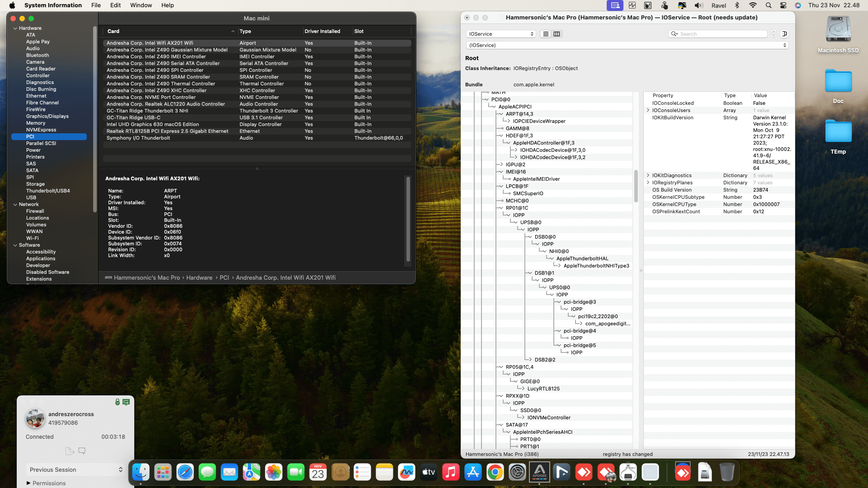This screenshot has height=488, width=868.
Task: Expand IOKitDiagnostics property dictionary
Action: [648, 175]
